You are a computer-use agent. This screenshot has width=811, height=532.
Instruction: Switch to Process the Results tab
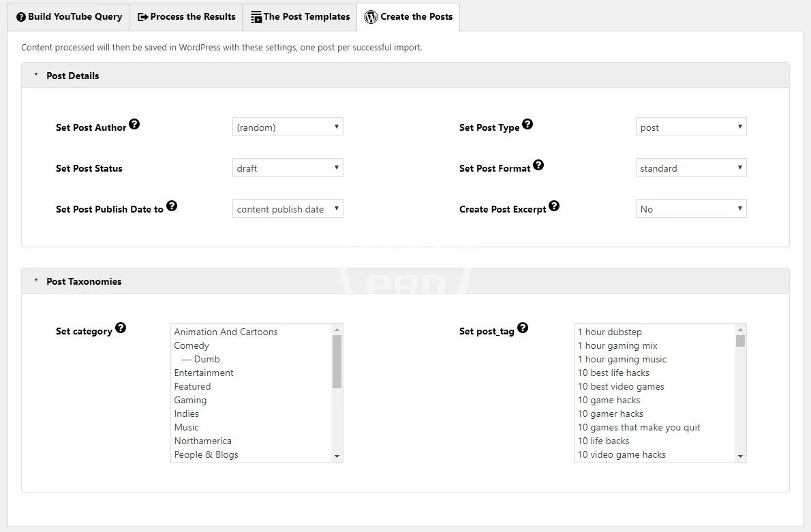point(186,17)
